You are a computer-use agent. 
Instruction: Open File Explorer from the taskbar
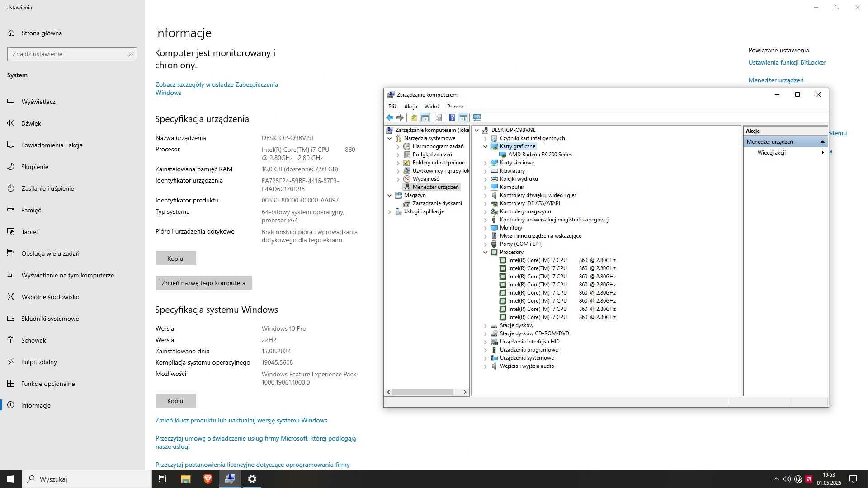coord(185,479)
